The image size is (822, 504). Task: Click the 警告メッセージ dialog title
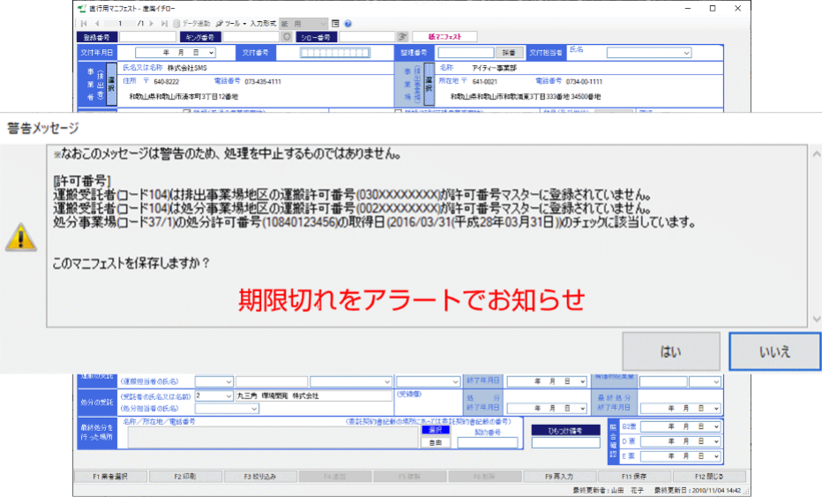click(x=43, y=129)
